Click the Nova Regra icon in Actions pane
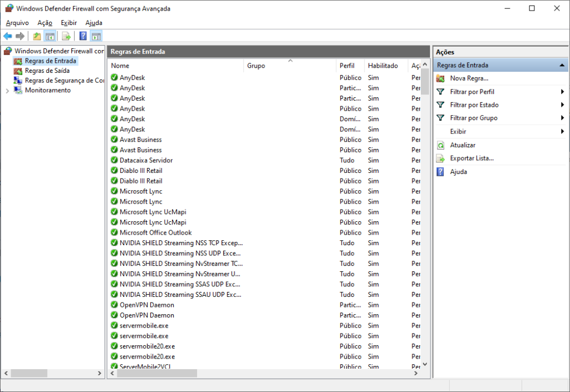The width and height of the screenshot is (570, 392). coord(440,78)
